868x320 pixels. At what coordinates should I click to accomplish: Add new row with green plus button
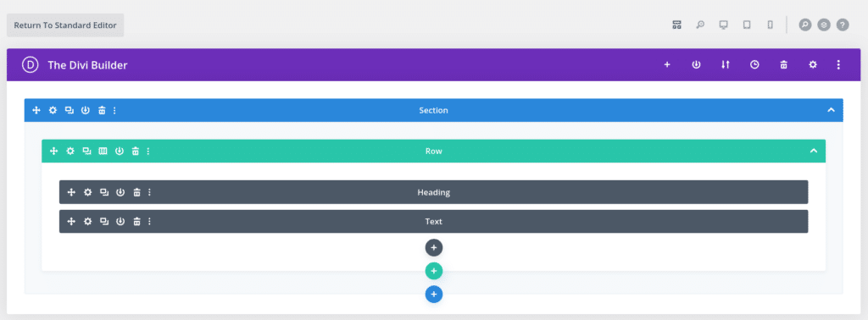pyautogui.click(x=434, y=272)
